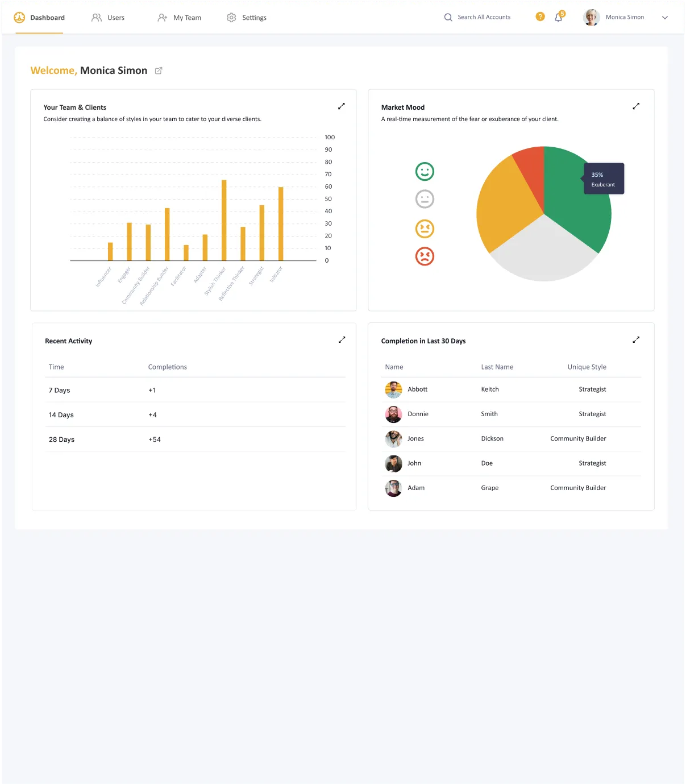Click the 14 Days activity row
Viewport: 686px width, 784px height.
[196, 414]
